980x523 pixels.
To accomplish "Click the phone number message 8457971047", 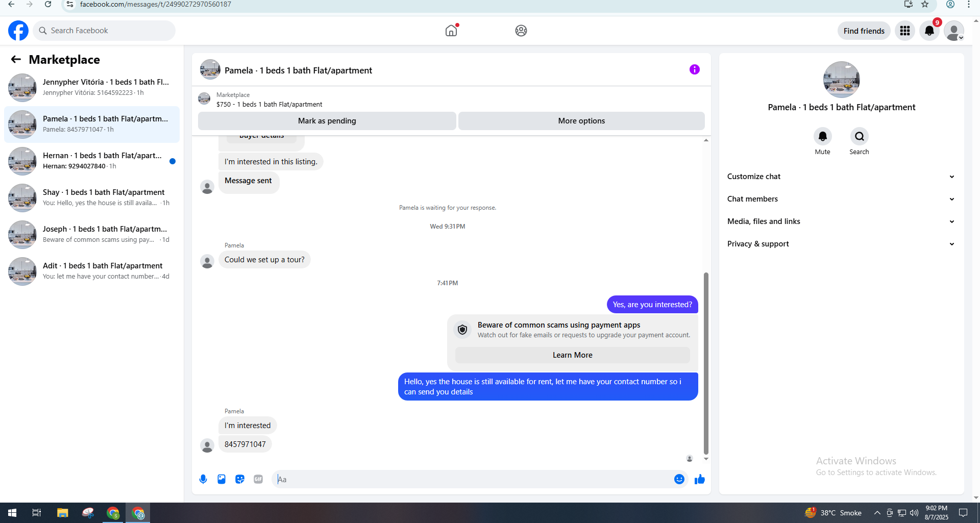I will (245, 444).
